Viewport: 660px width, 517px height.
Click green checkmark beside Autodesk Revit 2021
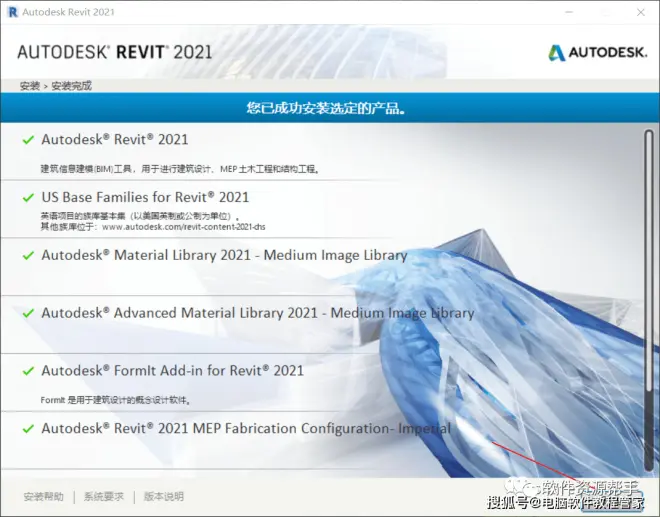coord(28,140)
